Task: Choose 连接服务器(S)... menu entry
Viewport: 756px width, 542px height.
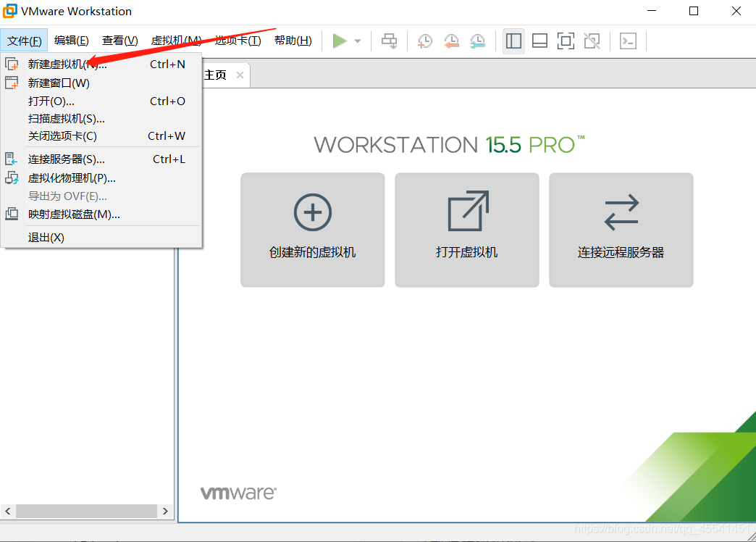Action: pyautogui.click(x=101, y=159)
